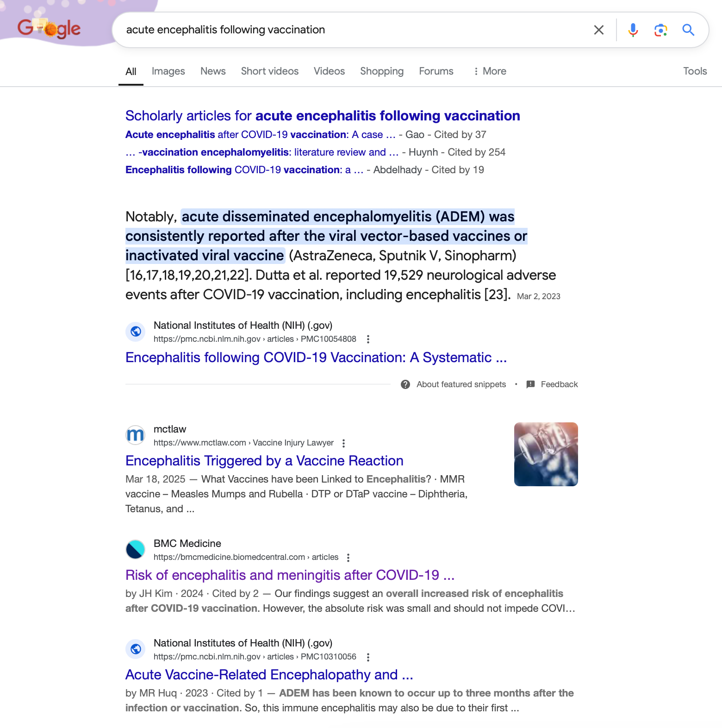Open the three-dot menu beside PMC10054808 result
Image resolution: width=722 pixels, height=728 pixels.
tap(368, 339)
